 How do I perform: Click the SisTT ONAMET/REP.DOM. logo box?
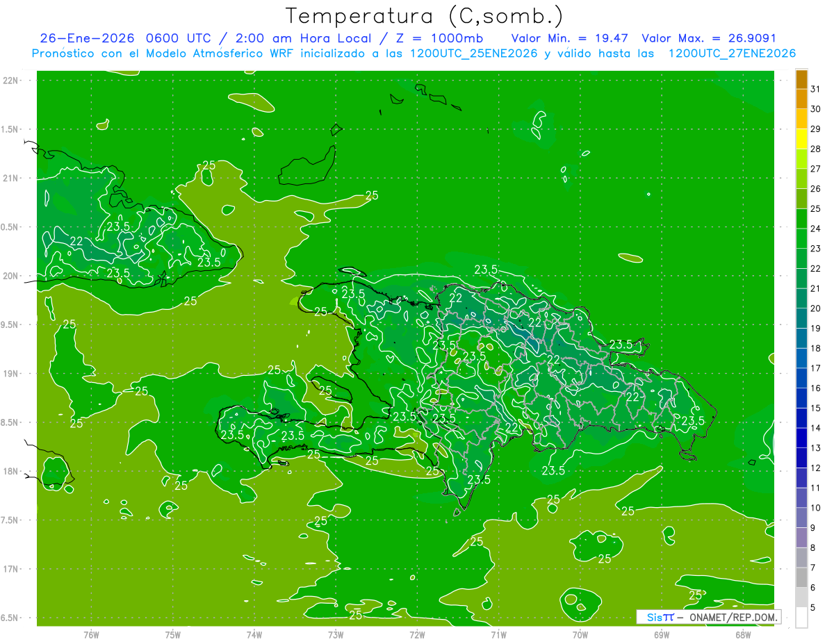point(708,617)
